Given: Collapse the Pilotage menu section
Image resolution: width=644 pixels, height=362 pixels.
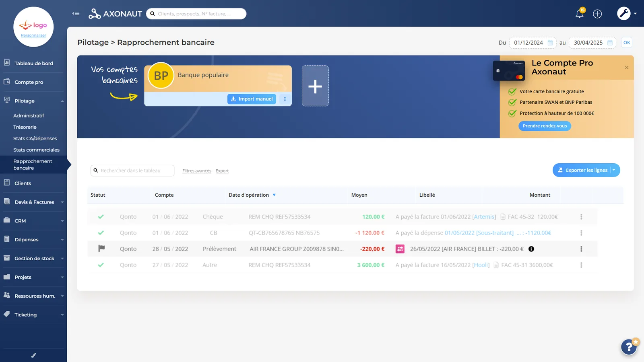Looking at the screenshot, I should [x=62, y=101].
